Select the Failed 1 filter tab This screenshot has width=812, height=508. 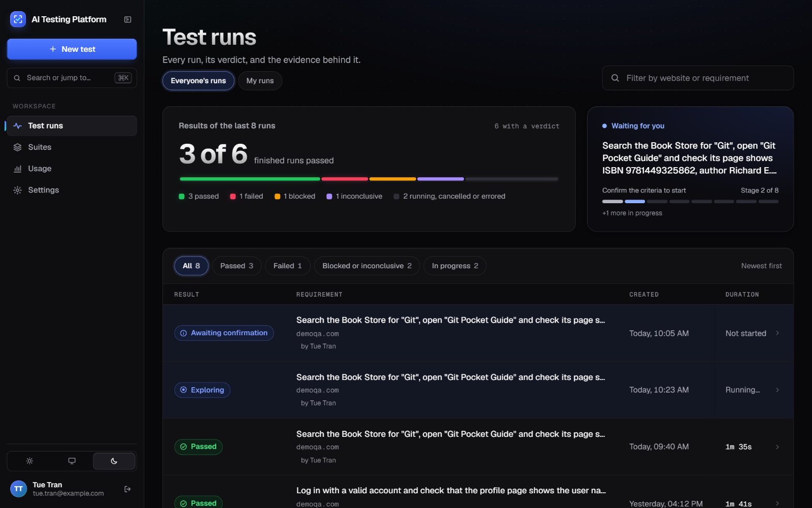tap(287, 266)
